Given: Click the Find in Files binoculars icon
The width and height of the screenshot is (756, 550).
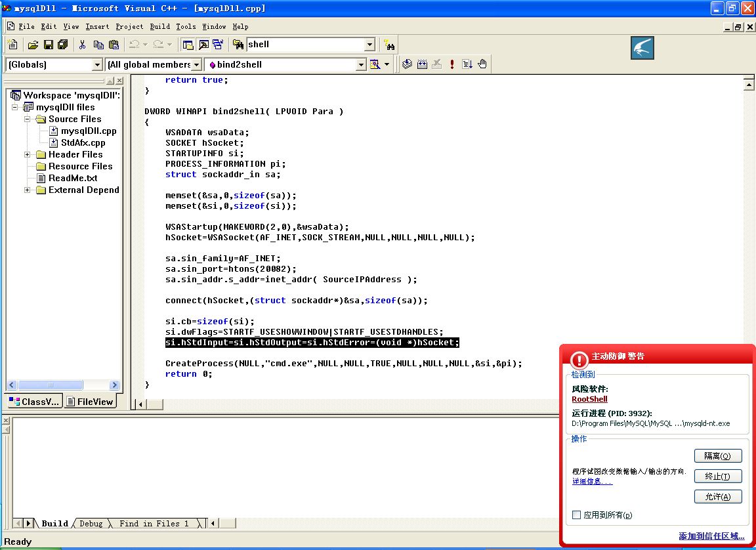Looking at the screenshot, I should point(238,45).
